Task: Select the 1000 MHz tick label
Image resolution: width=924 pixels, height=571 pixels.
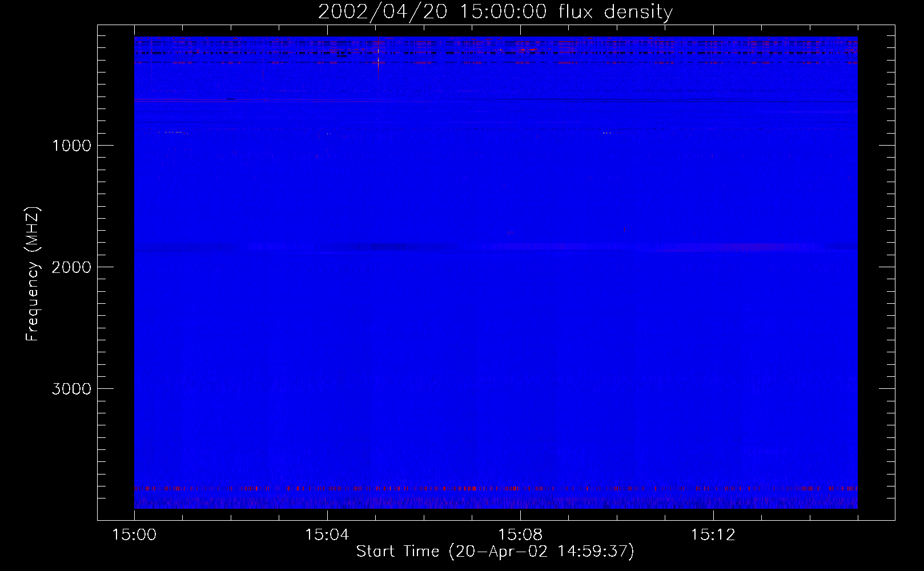Action: tap(71, 146)
